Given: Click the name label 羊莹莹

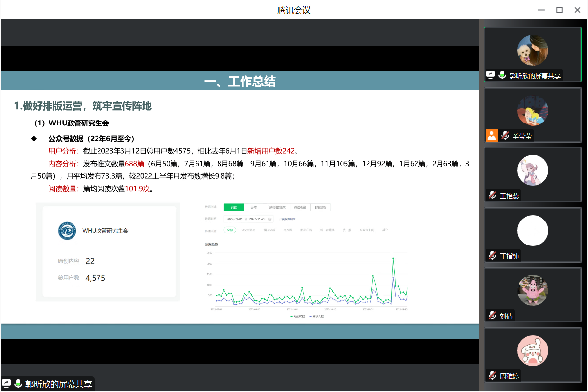Looking at the screenshot, I should click(x=522, y=136).
